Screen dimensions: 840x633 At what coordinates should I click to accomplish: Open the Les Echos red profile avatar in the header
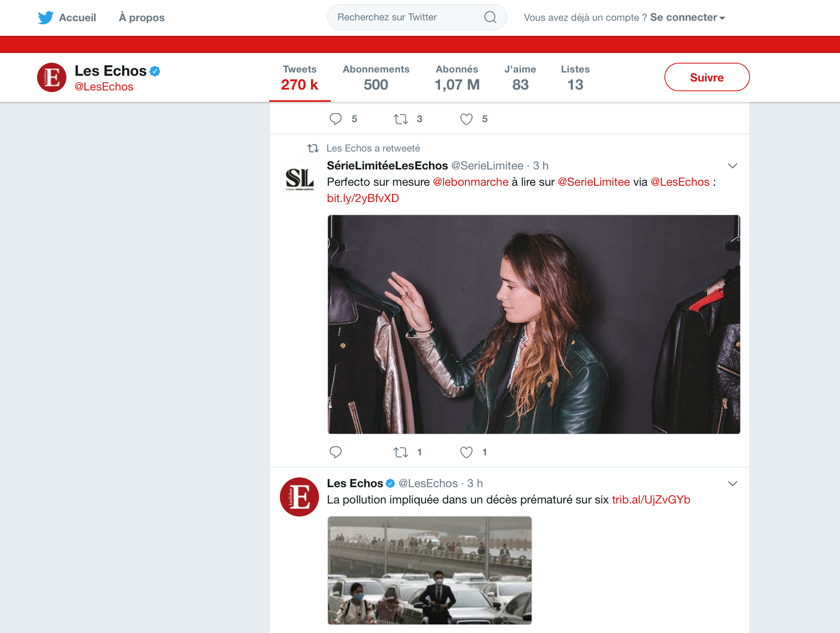click(52, 77)
